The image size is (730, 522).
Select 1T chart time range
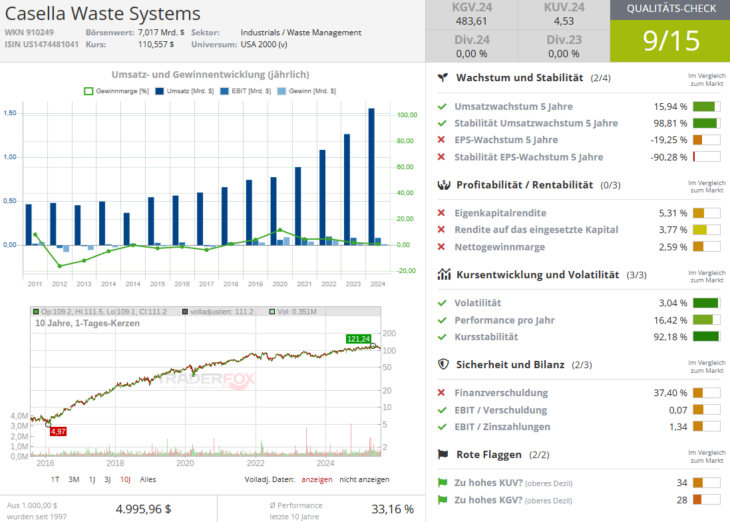(x=55, y=479)
